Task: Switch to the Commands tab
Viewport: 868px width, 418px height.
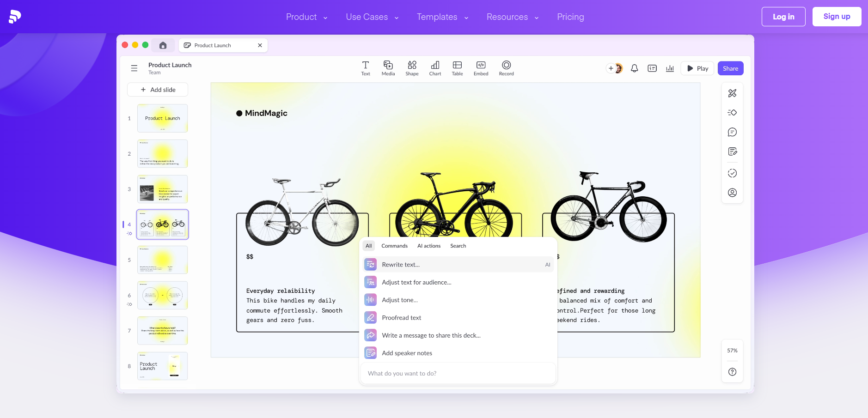Action: 394,246
